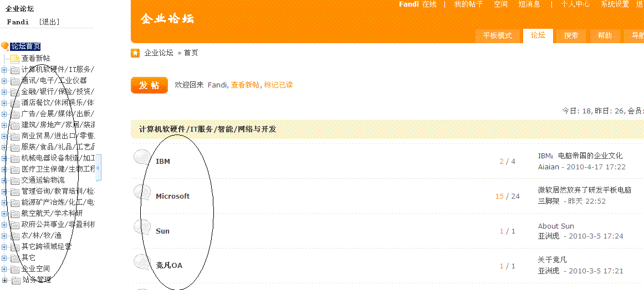Viewport: 644px width, 290px height.
Task: Click the 查看新帖 page icon in tree
Action: coord(15,59)
